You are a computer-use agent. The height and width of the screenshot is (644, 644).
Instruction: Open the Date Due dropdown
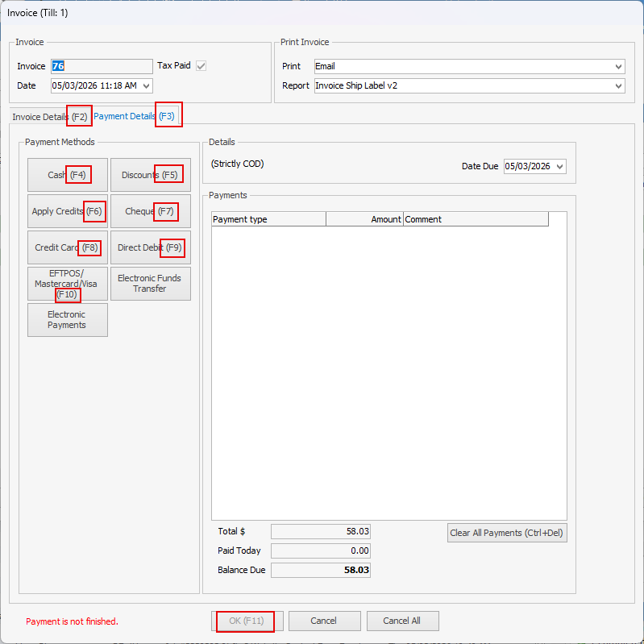pyautogui.click(x=559, y=166)
